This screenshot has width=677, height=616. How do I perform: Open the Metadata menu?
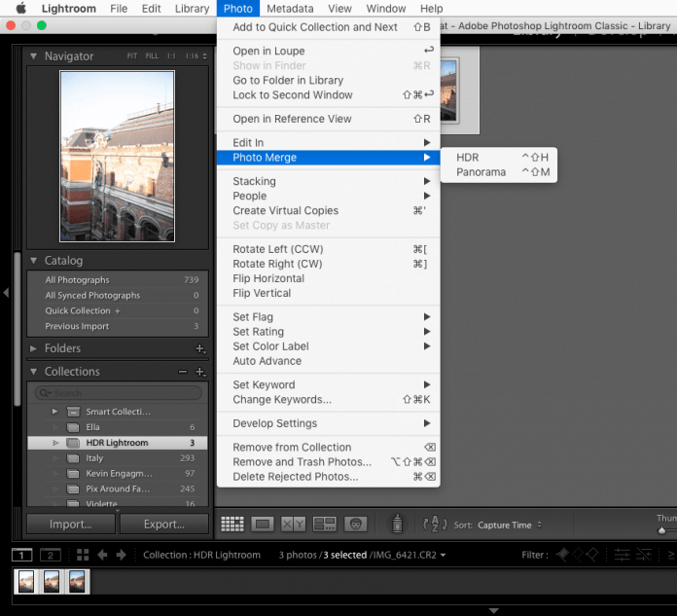click(290, 9)
